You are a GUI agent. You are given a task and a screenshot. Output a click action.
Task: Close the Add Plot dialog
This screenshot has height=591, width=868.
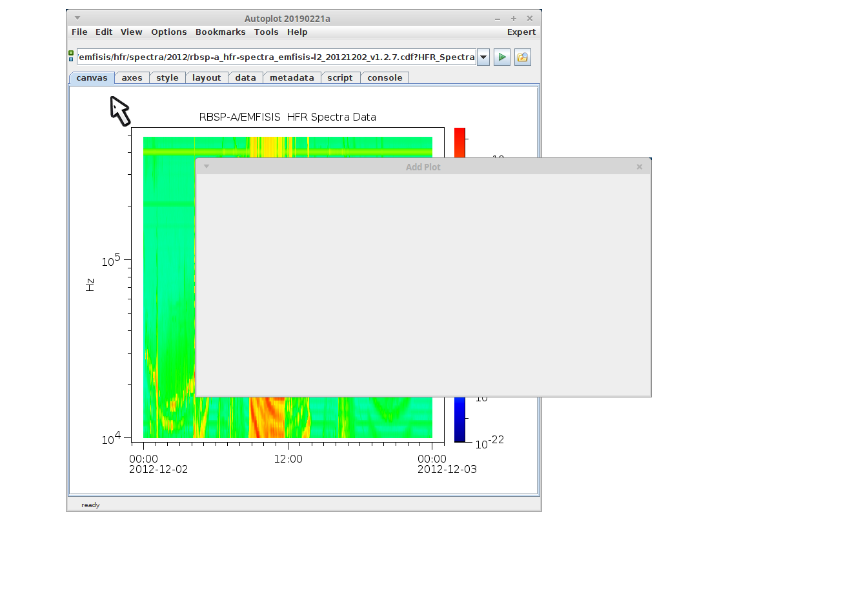coord(639,167)
